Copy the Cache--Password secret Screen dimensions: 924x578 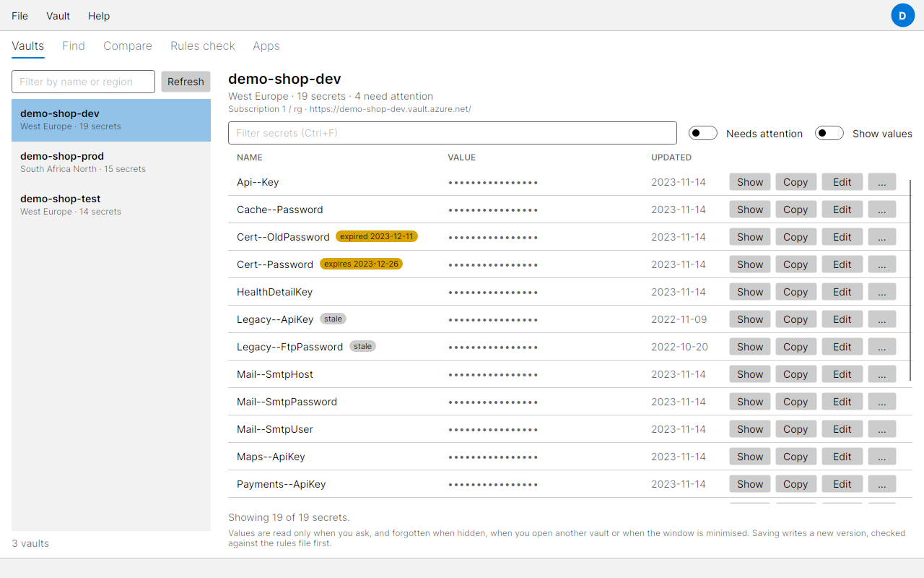tap(796, 210)
